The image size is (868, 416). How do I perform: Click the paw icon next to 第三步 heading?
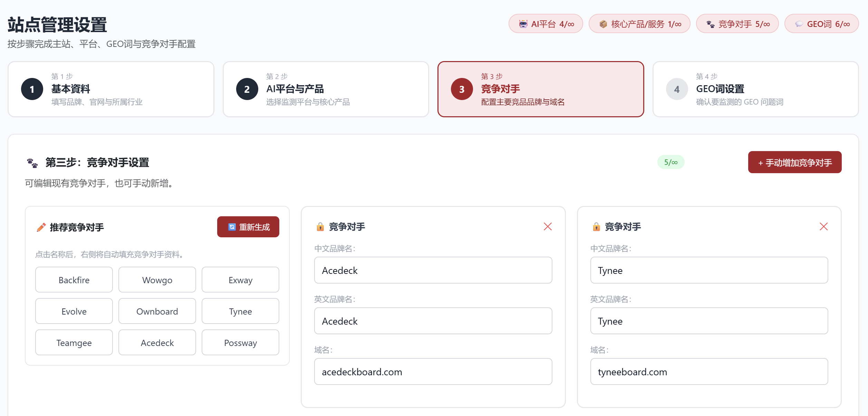(32, 163)
